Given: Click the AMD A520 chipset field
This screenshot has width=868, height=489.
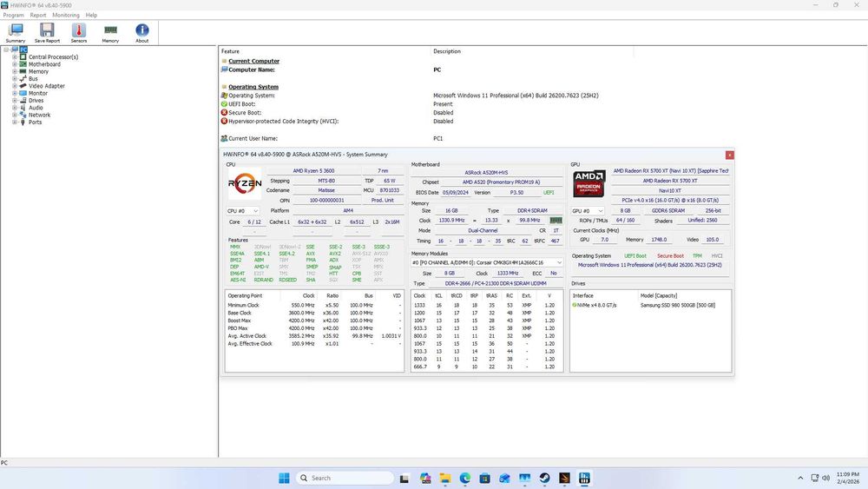Looking at the screenshot, I should pyautogui.click(x=501, y=182).
